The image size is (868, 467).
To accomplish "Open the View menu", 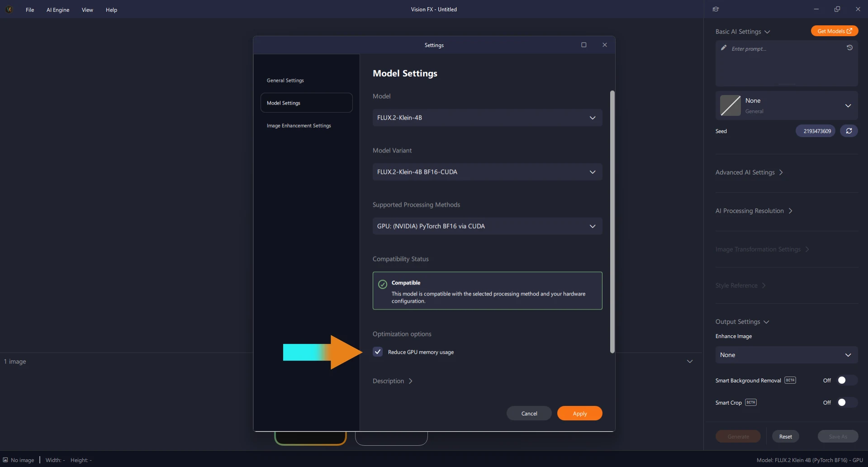I will pos(87,10).
